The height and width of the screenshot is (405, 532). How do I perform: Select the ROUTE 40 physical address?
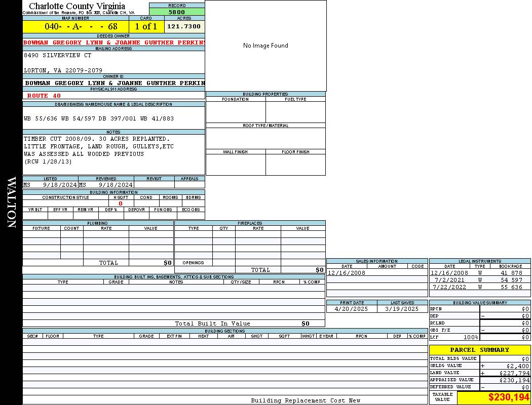(x=44, y=96)
